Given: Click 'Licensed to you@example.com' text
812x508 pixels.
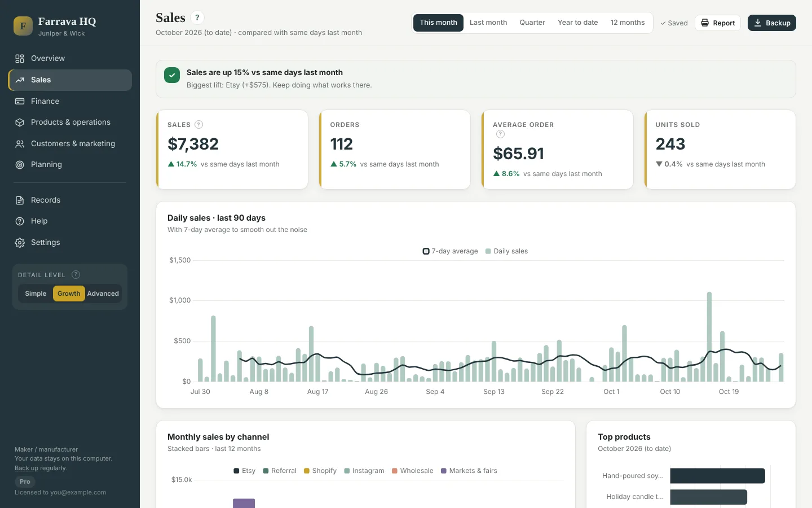Looking at the screenshot, I should [60, 493].
